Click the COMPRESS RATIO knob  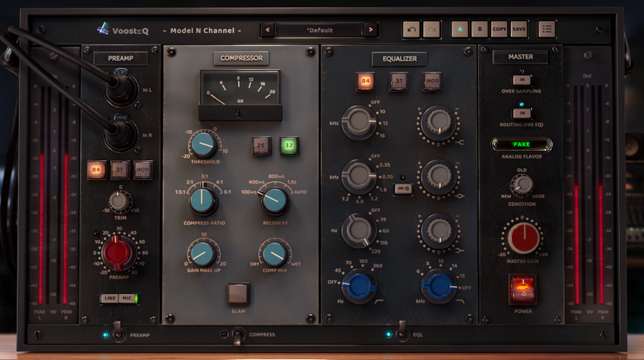point(203,201)
